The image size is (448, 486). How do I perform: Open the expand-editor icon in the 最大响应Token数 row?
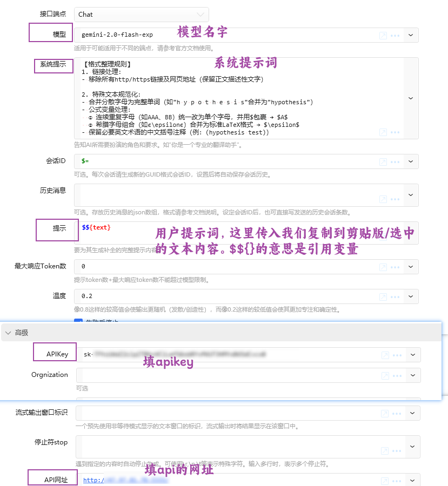pos(383,267)
